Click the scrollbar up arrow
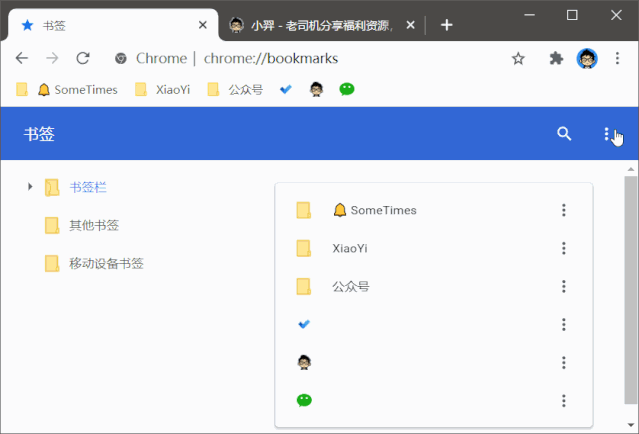Screen dimensions: 639x434 pyautogui.click(x=630, y=169)
